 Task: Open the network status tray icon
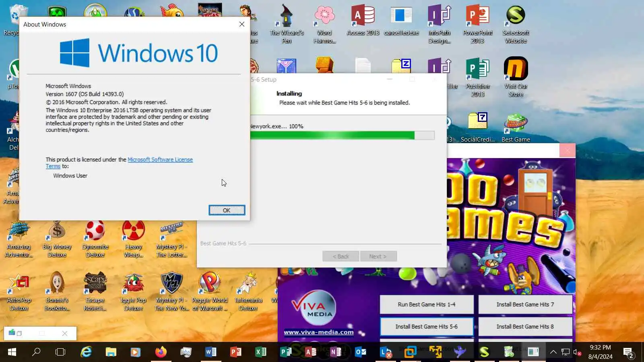click(x=566, y=352)
